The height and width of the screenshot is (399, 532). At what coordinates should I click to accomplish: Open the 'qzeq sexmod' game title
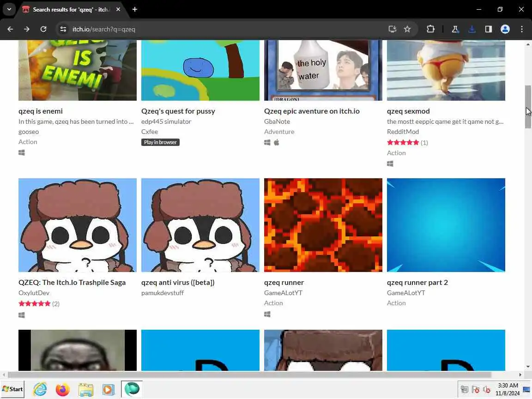(408, 111)
